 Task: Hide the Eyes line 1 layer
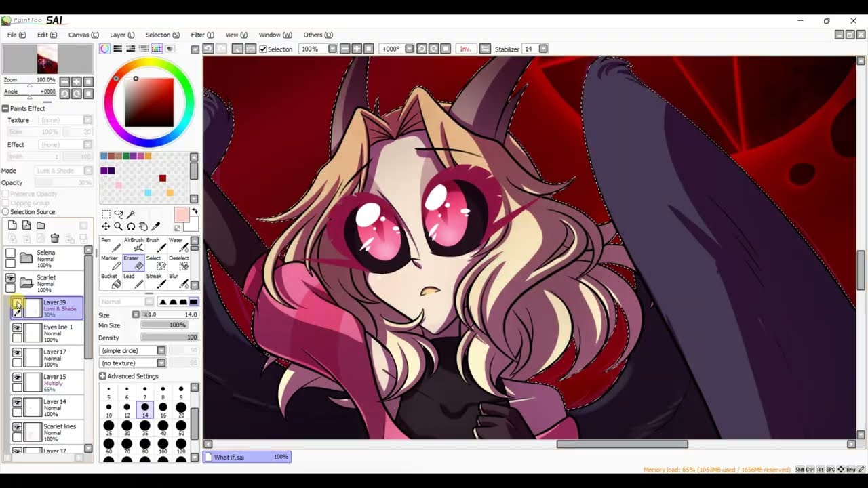17,328
